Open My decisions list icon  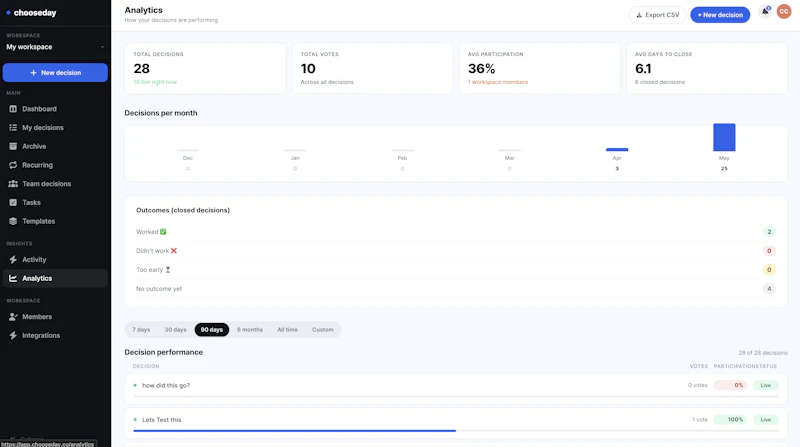point(13,128)
